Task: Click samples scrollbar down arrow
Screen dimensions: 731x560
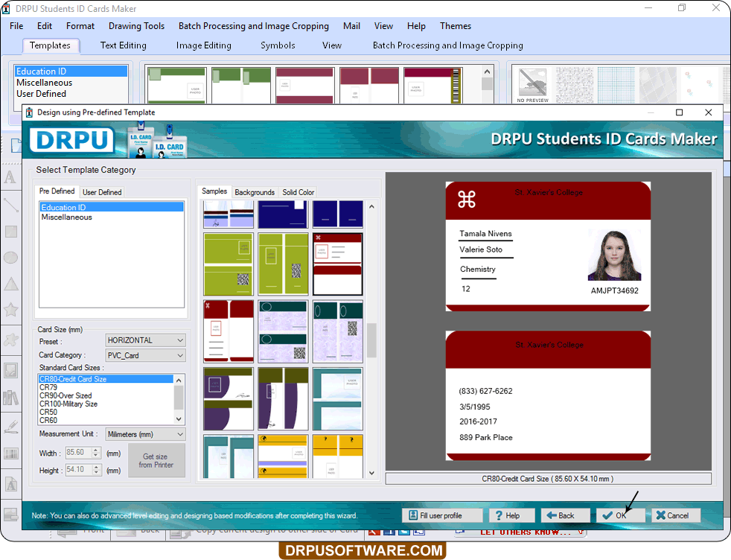Action: (371, 473)
